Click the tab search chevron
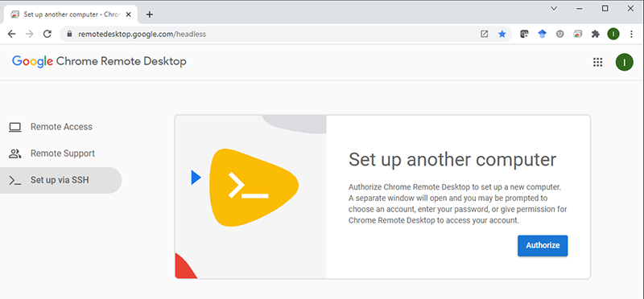 click(554, 8)
